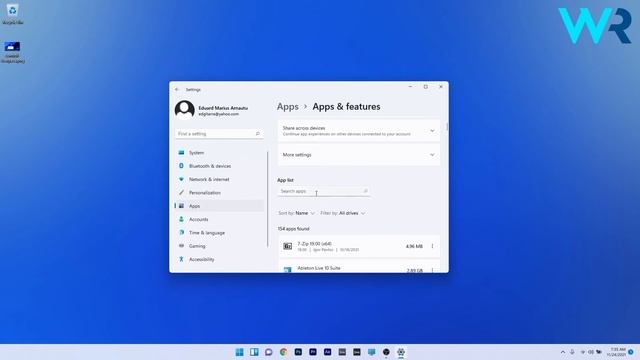Image resolution: width=640 pixels, height=360 pixels.
Task: Open the Windows Start menu
Action: [x=240, y=352]
